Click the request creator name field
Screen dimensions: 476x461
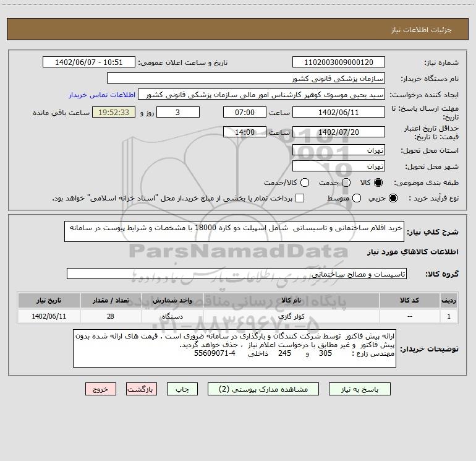point(261,95)
